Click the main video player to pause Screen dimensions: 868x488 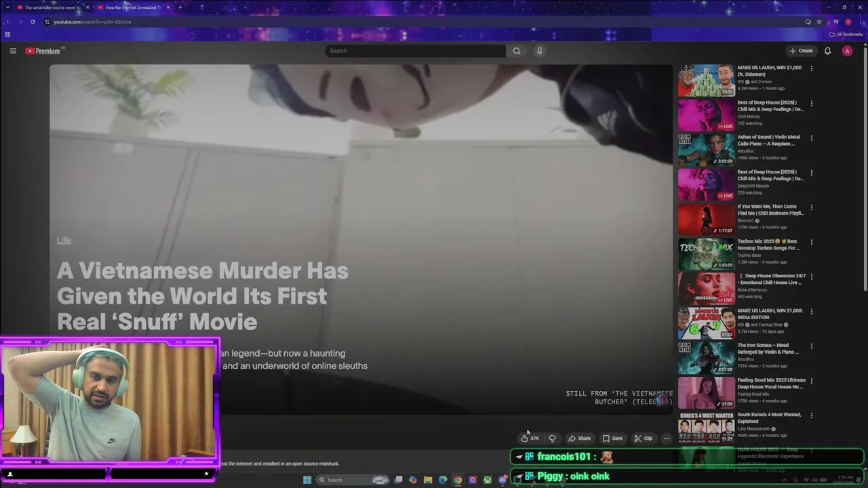pos(361,239)
